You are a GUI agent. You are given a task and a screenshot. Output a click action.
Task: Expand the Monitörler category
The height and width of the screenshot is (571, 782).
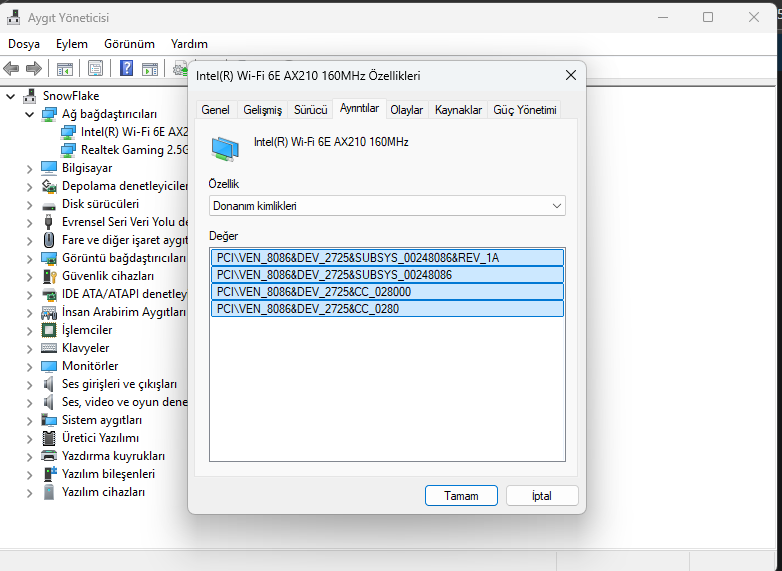[x=29, y=366]
